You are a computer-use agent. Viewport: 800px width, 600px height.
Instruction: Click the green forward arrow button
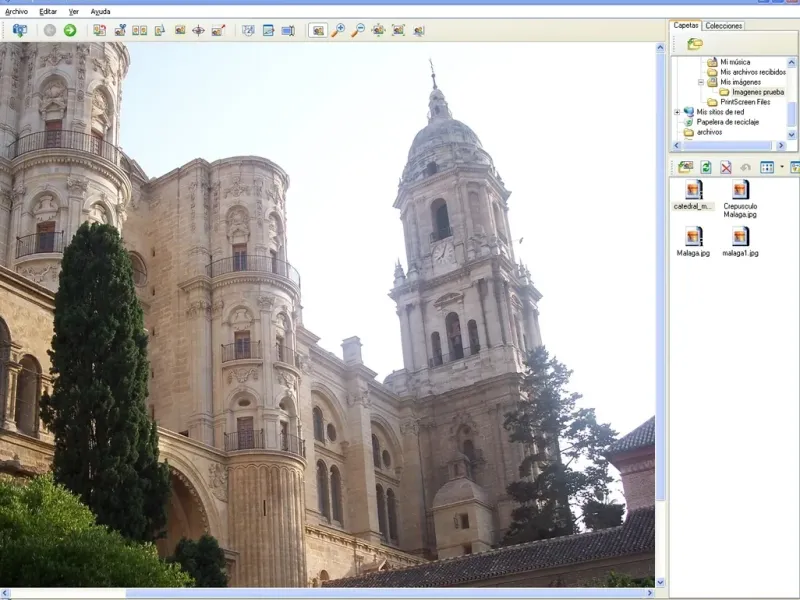[70, 30]
